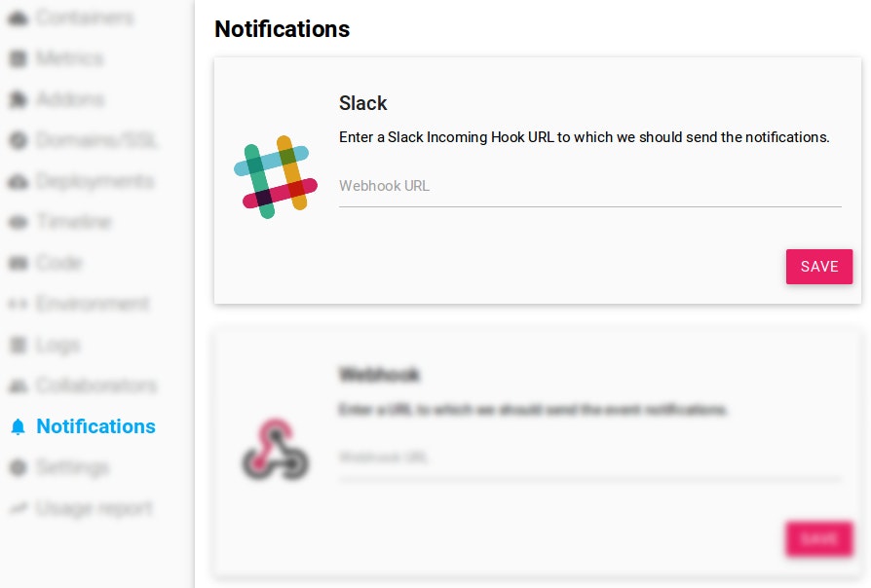Click the Logs icon
This screenshot has width=871, height=588.
point(19,345)
